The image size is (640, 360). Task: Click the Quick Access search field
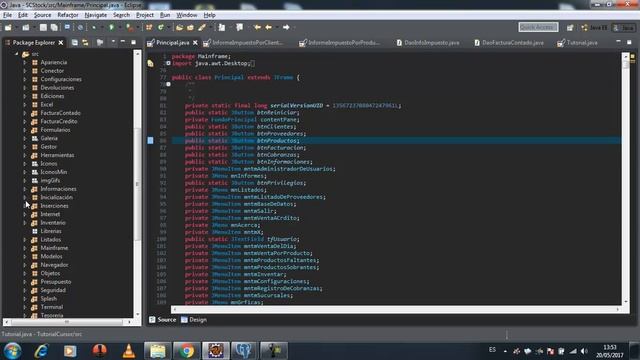pos(538,27)
